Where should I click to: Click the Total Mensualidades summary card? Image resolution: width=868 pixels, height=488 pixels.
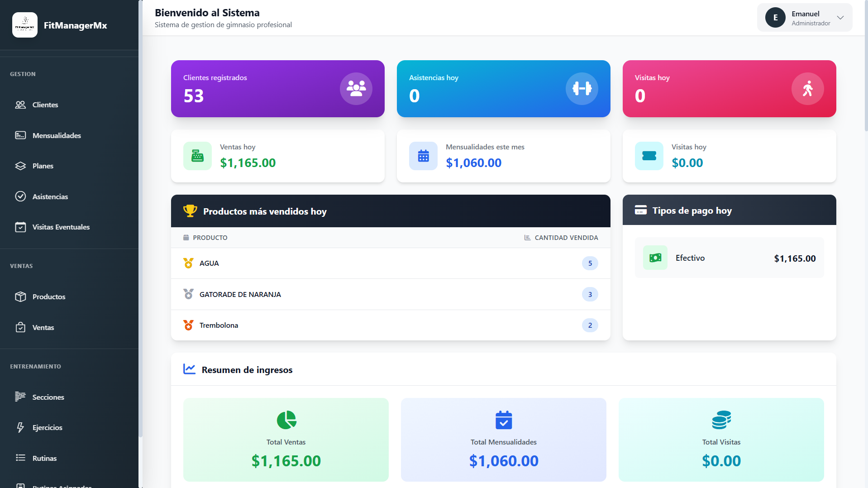pos(503,440)
